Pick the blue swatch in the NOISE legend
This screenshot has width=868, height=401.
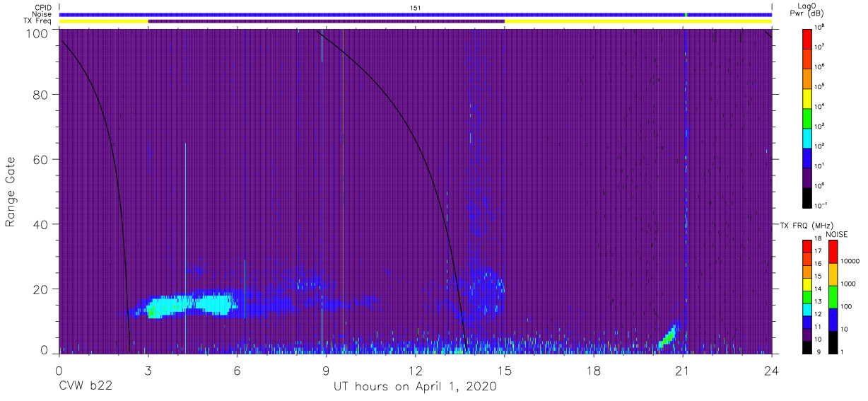click(x=833, y=319)
